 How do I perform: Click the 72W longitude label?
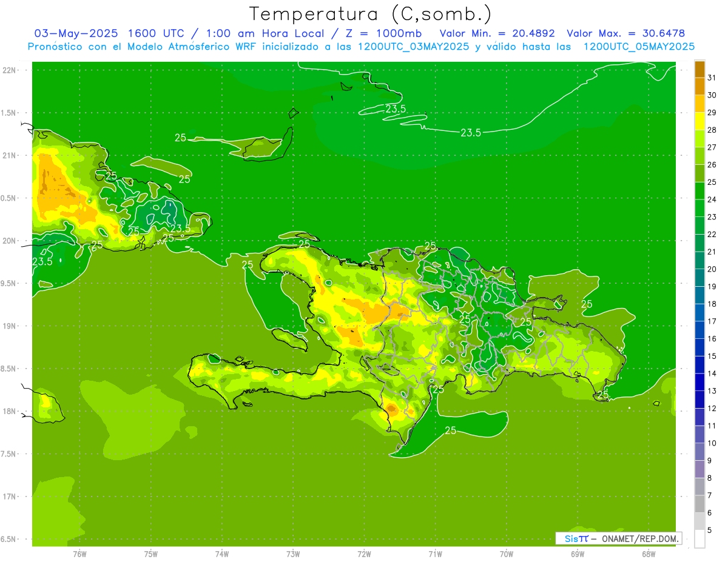[364, 554]
